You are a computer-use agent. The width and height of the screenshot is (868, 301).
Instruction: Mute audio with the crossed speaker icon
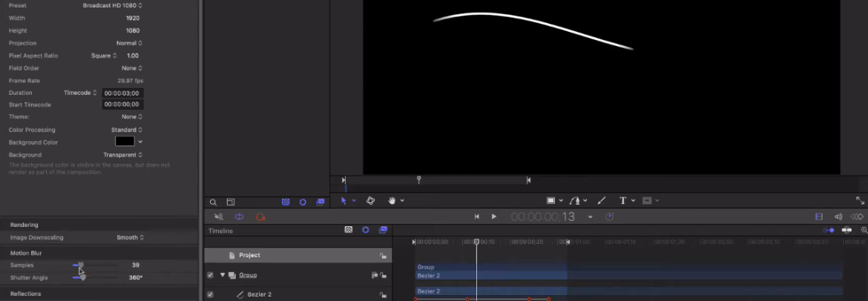tap(219, 217)
